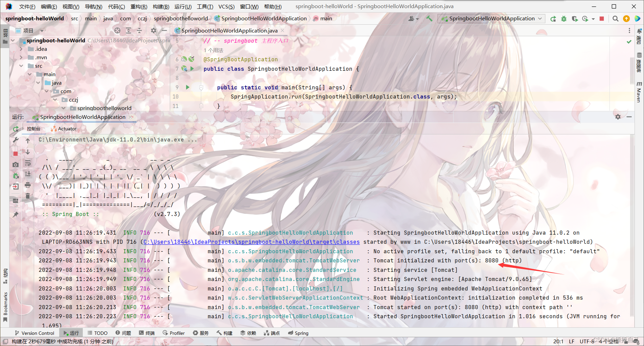
Task: Attach debugger to process icon in Run panel
Action: [x=16, y=176]
